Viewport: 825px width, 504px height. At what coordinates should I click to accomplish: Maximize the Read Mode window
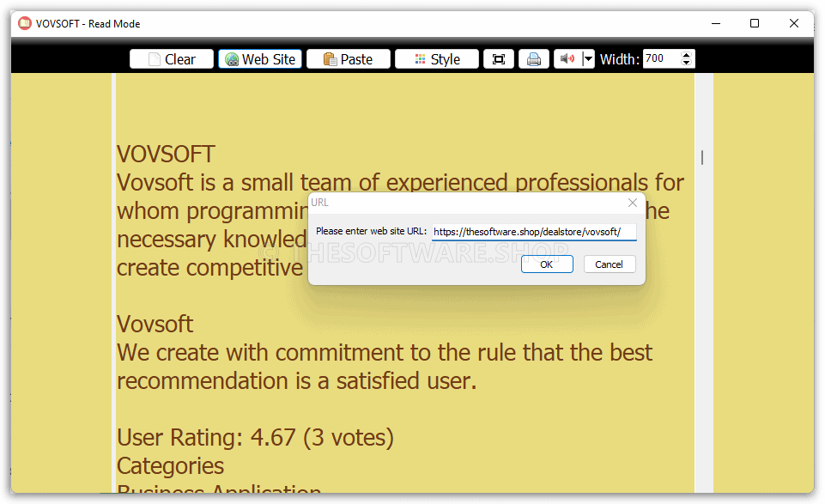(x=755, y=24)
